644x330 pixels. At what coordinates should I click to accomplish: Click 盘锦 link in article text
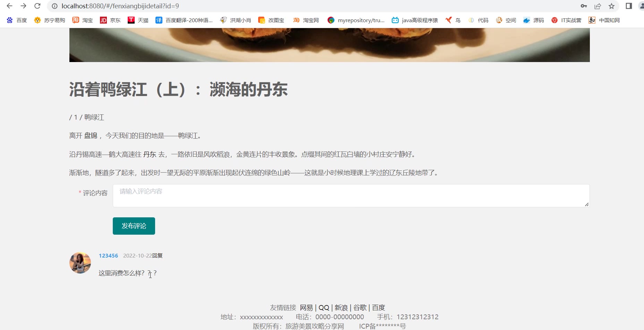[91, 136]
